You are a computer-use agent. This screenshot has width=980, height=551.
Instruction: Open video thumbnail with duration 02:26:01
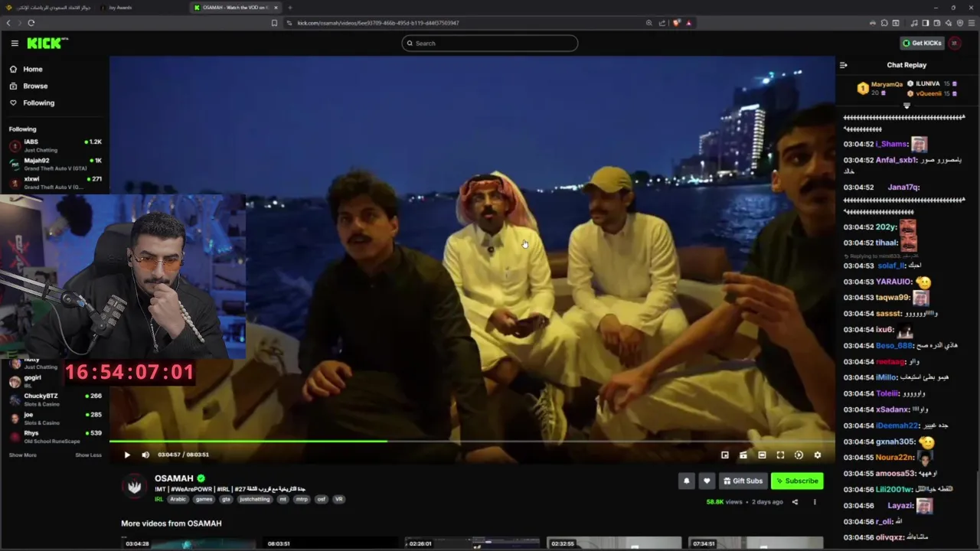click(x=472, y=543)
